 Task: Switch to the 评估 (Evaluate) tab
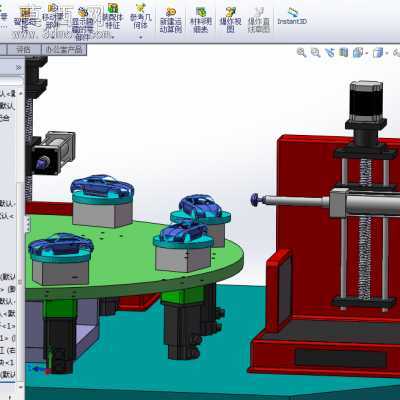click(23, 50)
